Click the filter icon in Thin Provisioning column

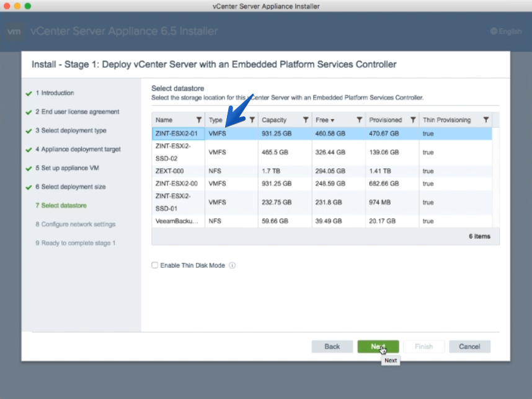(x=486, y=120)
